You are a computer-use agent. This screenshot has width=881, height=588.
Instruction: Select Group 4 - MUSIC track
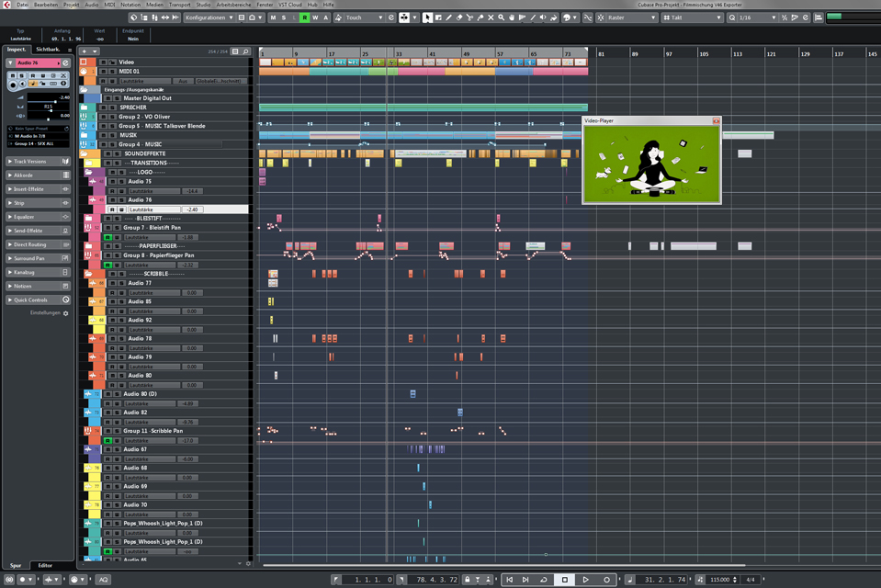[x=140, y=144]
